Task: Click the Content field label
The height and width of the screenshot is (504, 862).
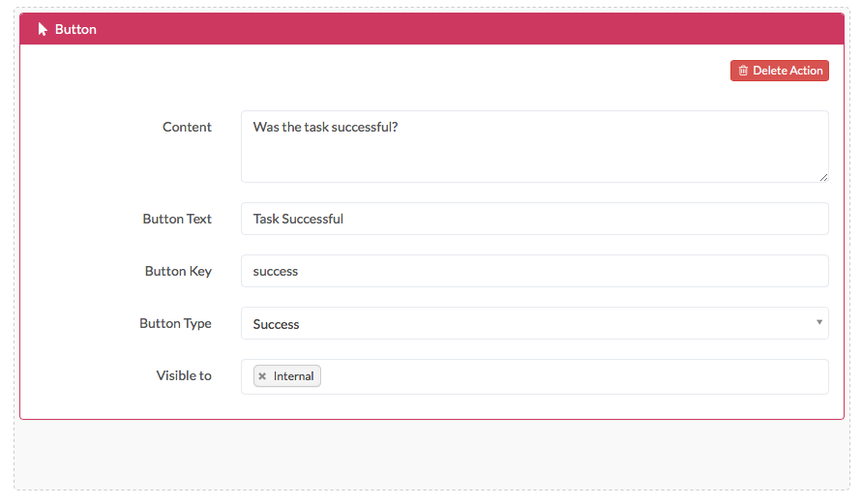Action: click(x=187, y=127)
